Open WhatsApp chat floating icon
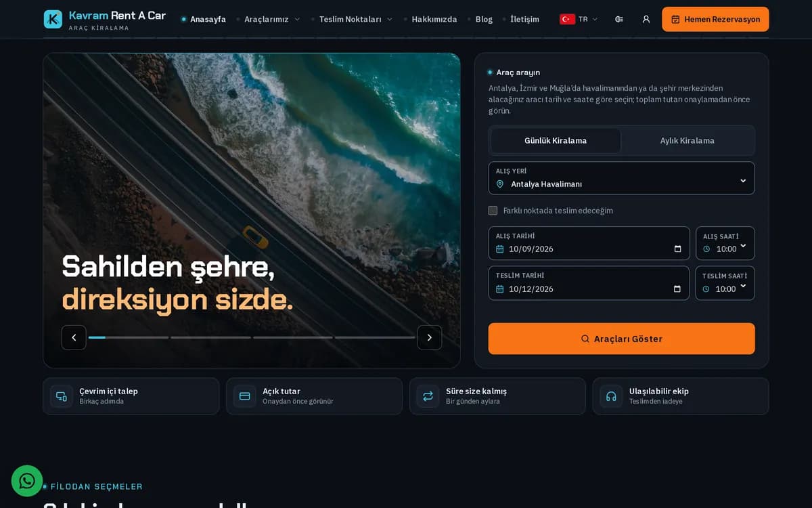Viewport: 812px width, 508px height. [x=27, y=481]
